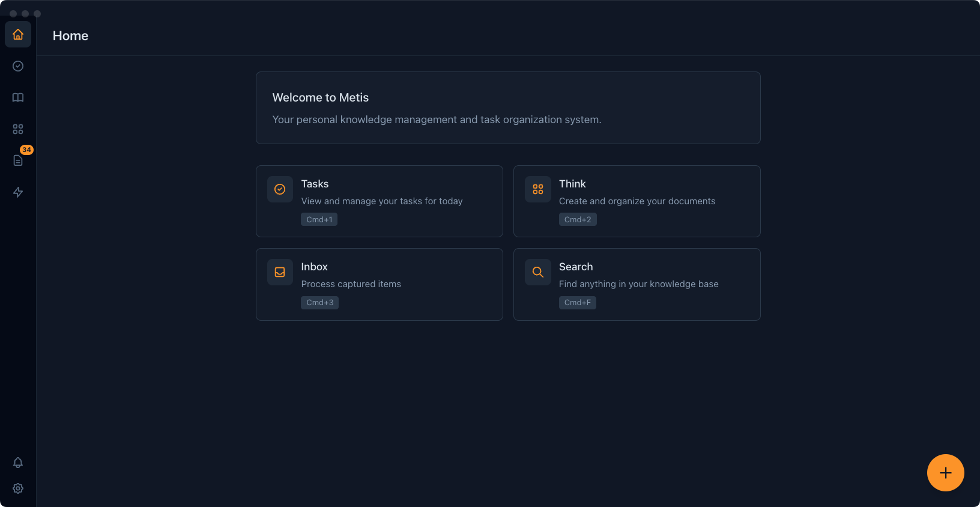Click the Cmd+3 shortcut badge

tap(320, 302)
